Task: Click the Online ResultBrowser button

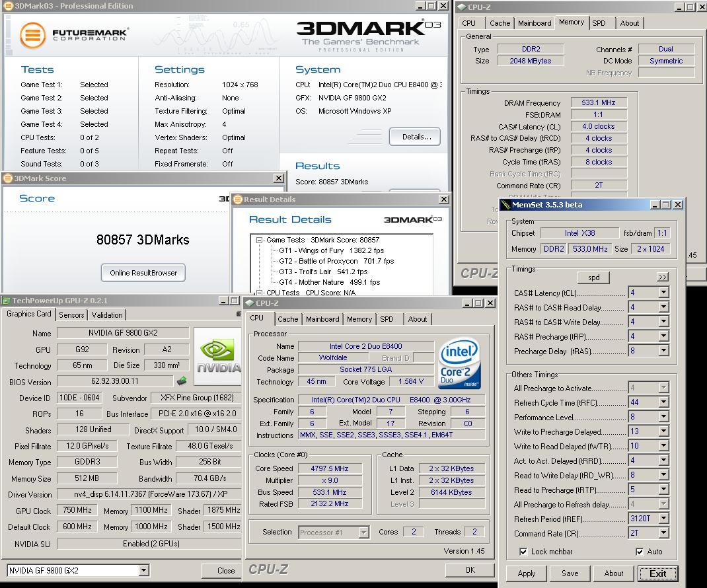Action: [x=143, y=273]
